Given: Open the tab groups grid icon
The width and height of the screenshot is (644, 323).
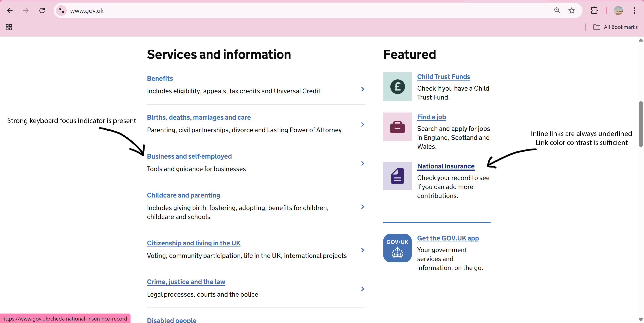Looking at the screenshot, I should 9,27.
